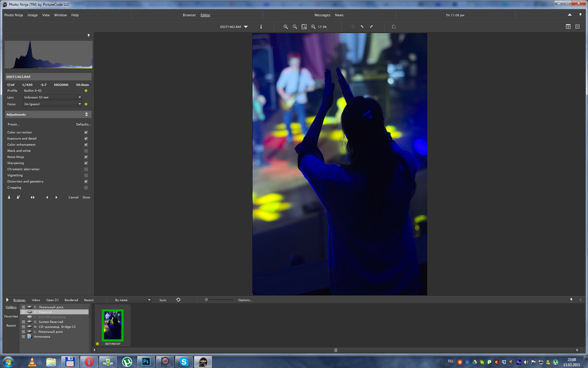This screenshot has width=588, height=368.
Task: Open the Window menu
Action: (60, 15)
